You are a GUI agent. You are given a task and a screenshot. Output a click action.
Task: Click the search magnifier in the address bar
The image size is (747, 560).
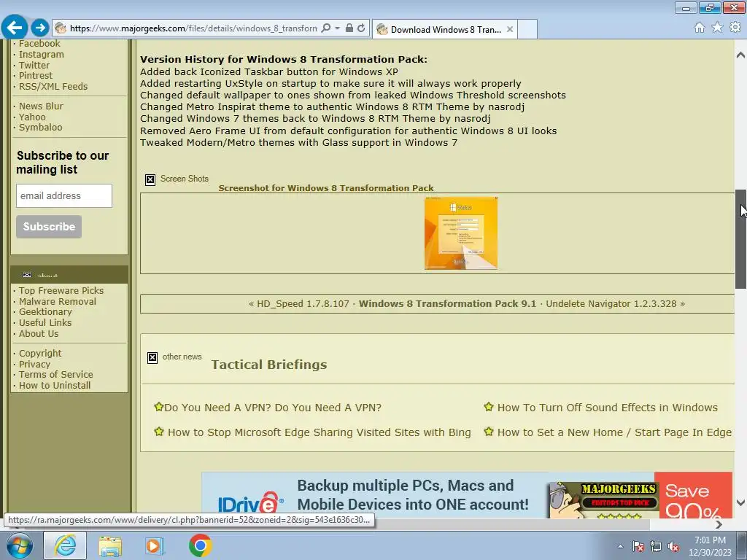click(326, 28)
